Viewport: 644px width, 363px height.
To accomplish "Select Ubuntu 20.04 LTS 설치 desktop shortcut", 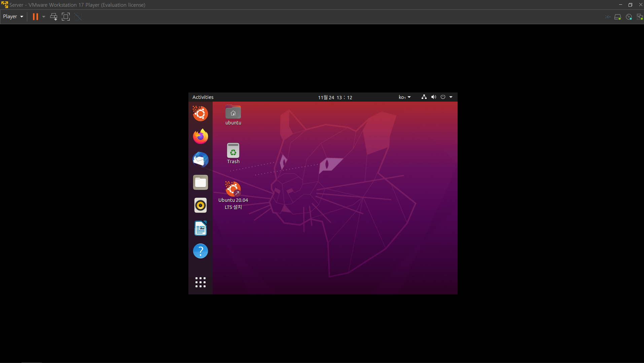I will coord(233,195).
